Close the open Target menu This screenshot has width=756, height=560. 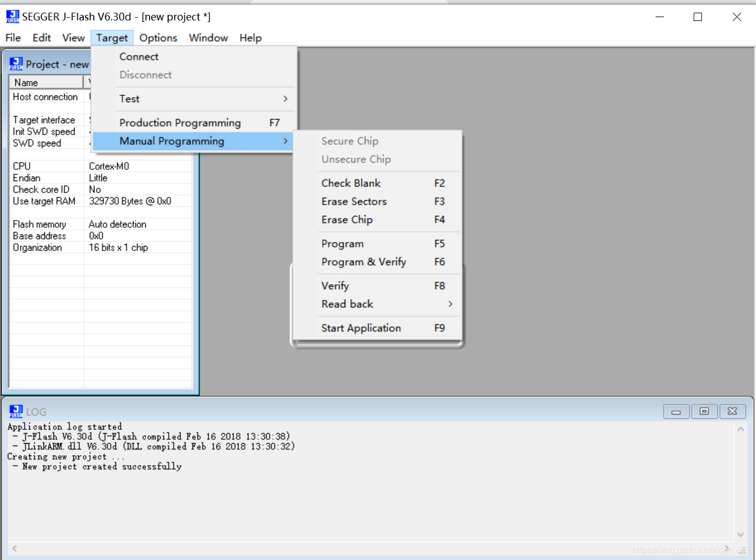pos(112,38)
